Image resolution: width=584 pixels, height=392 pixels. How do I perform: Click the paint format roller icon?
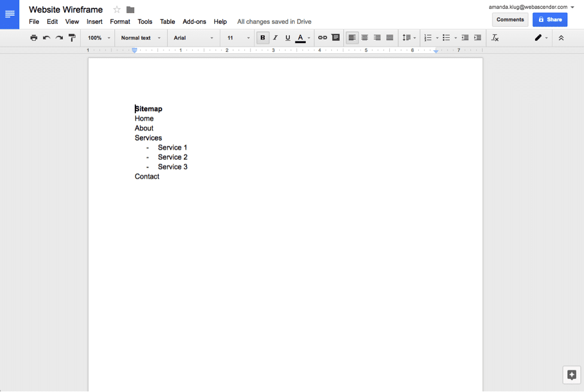(72, 38)
